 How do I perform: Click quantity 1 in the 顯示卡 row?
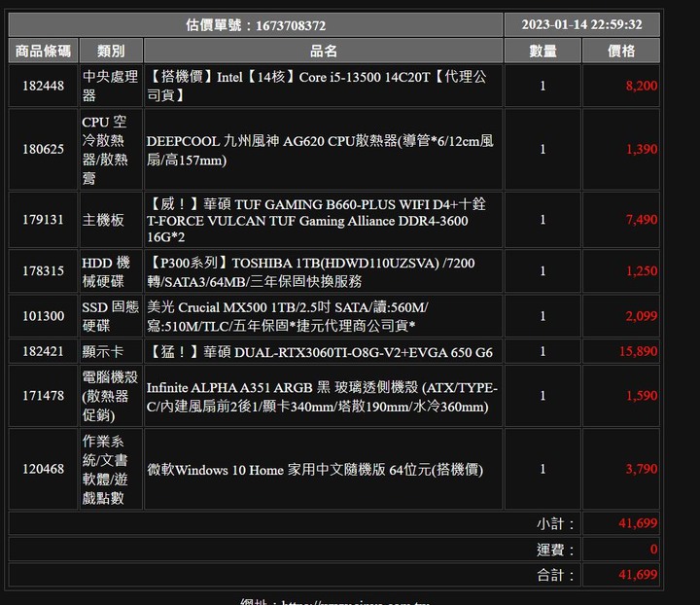tap(542, 351)
